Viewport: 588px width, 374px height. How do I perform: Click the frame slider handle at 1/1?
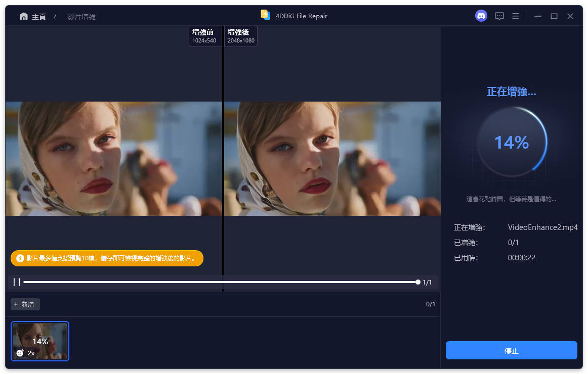[418, 282]
